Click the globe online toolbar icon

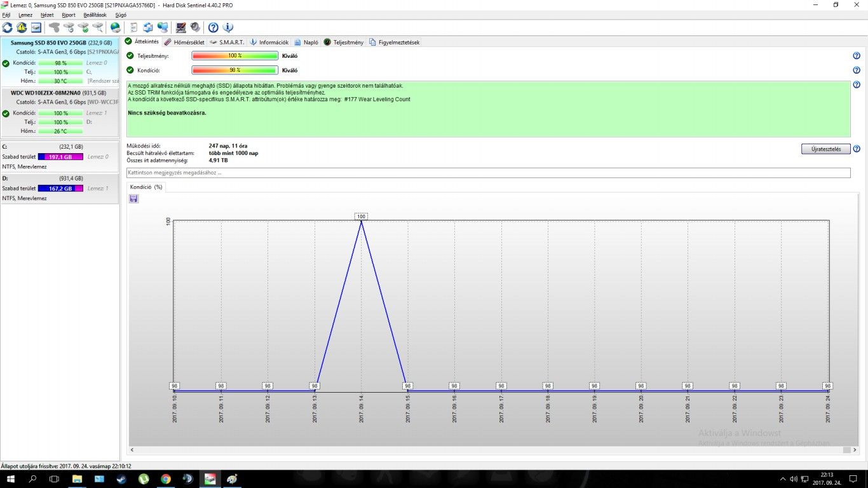(x=116, y=27)
